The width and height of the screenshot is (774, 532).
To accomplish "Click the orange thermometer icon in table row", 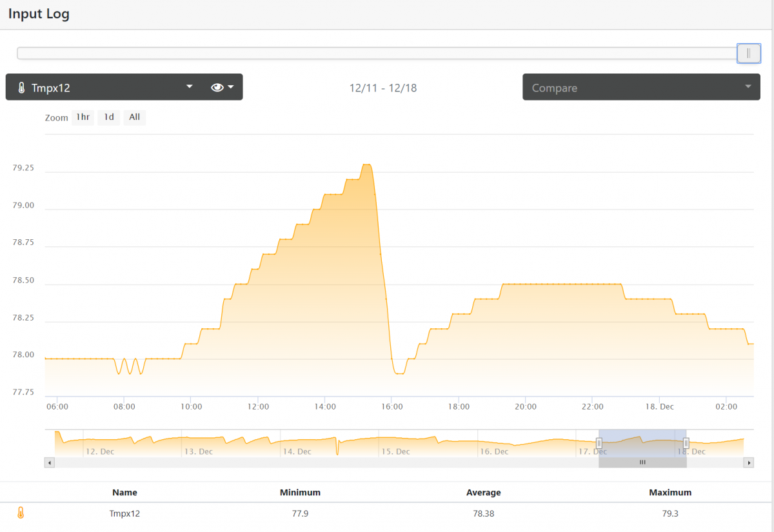I will click(x=21, y=513).
